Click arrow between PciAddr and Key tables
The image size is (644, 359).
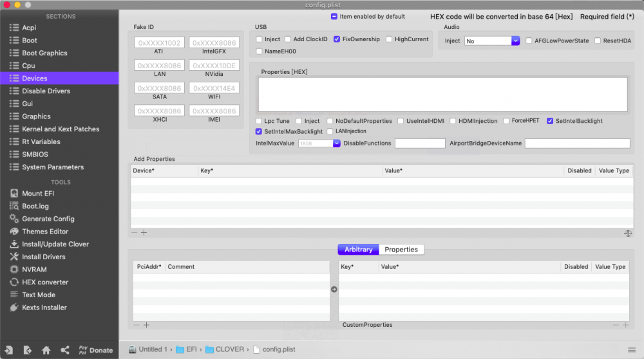[334, 290]
